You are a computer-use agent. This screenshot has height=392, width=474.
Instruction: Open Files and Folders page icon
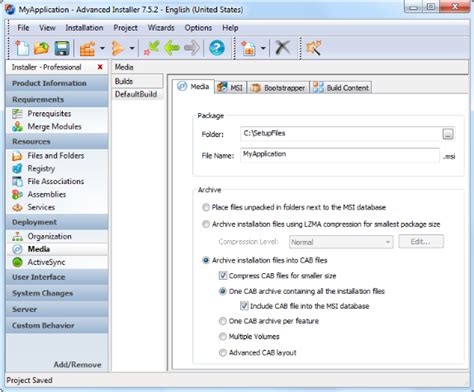pos(17,156)
